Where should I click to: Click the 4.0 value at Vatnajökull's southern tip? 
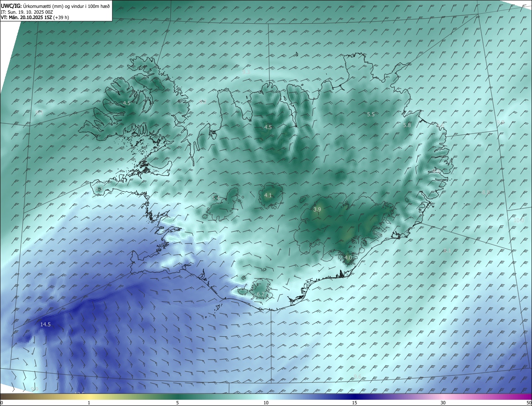(x=348, y=258)
